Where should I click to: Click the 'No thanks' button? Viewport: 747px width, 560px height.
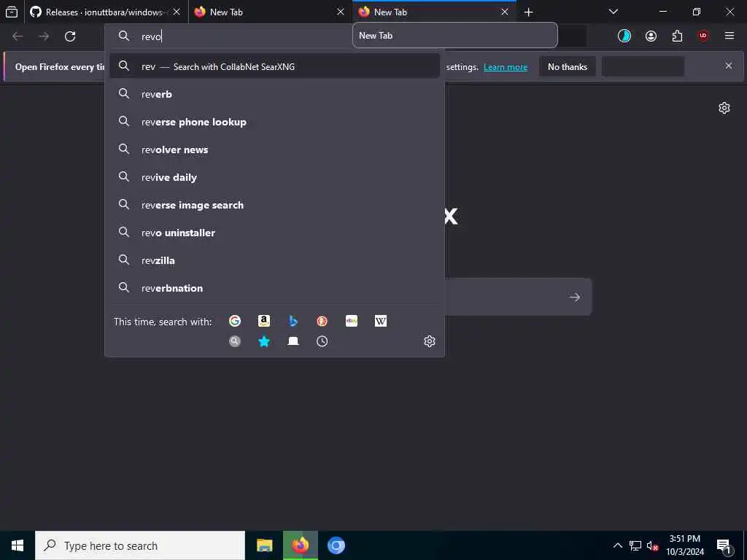coord(568,66)
